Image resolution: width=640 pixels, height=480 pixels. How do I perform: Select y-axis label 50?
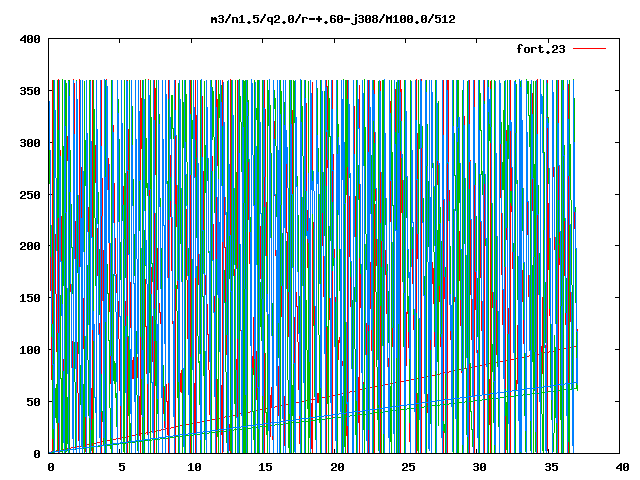coord(33,402)
